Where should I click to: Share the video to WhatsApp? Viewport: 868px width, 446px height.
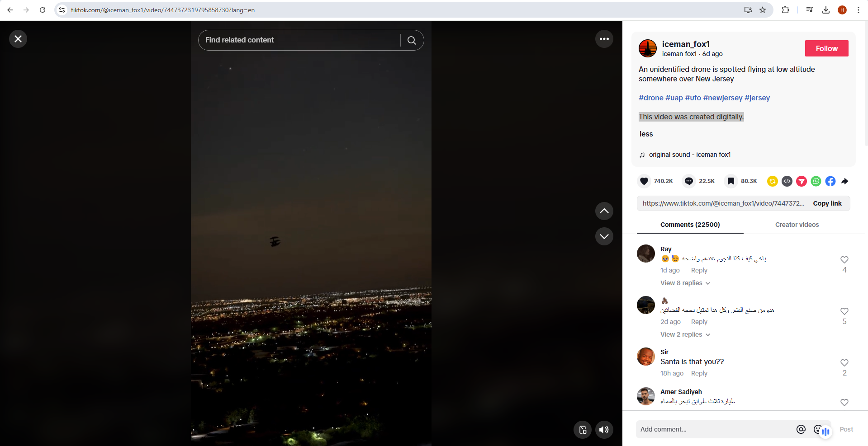816,181
